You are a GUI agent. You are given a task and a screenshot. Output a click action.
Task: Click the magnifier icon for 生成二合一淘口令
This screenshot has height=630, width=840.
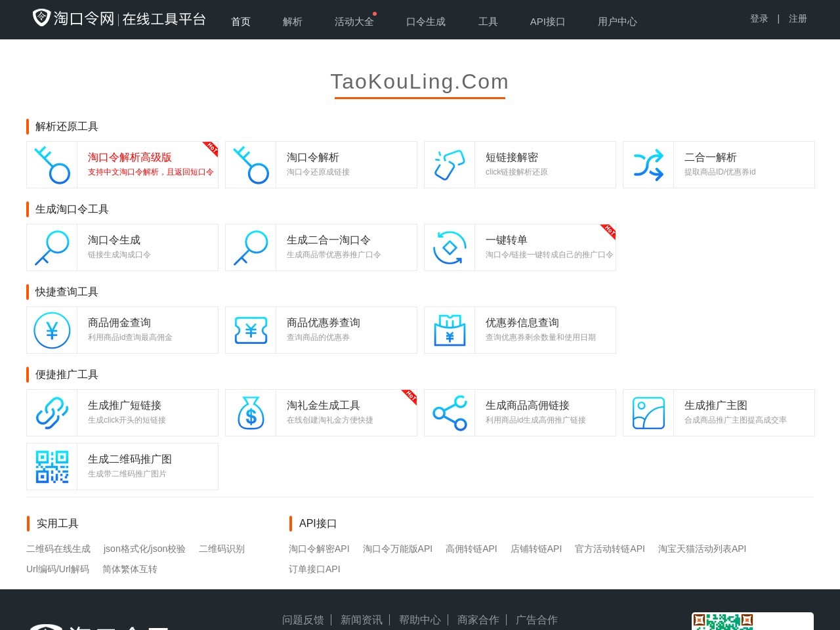coord(251,247)
